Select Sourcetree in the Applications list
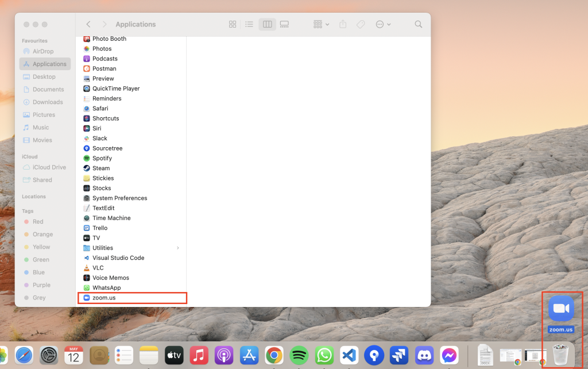The height and width of the screenshot is (369, 588). click(x=132, y=148)
